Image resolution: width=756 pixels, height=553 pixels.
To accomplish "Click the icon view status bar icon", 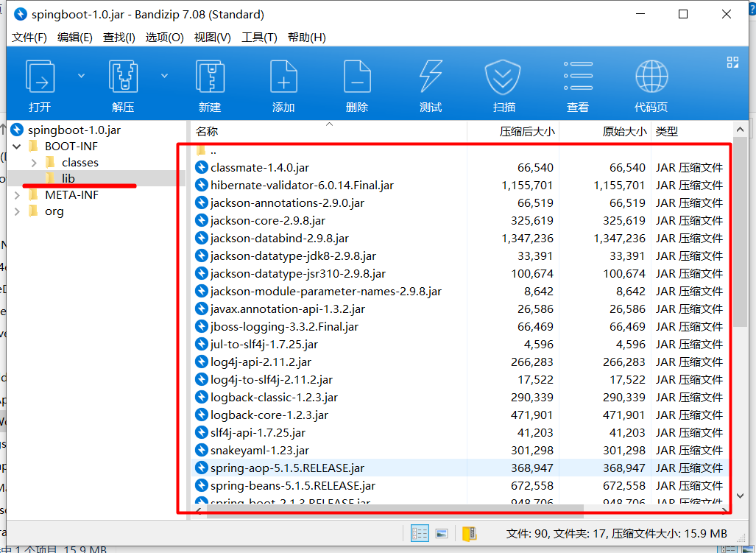I will [x=441, y=533].
